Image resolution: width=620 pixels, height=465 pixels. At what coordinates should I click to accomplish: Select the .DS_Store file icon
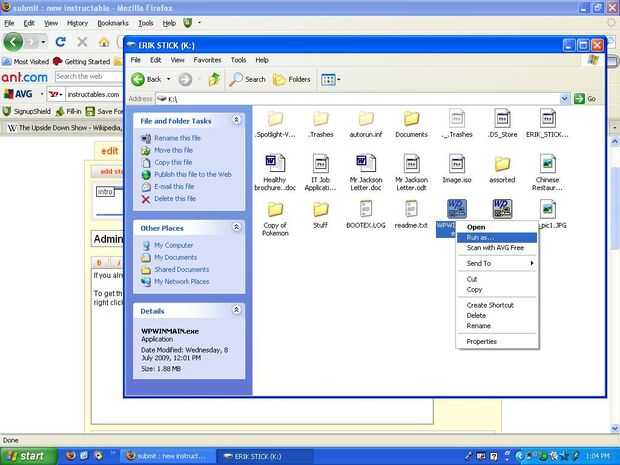[502, 118]
